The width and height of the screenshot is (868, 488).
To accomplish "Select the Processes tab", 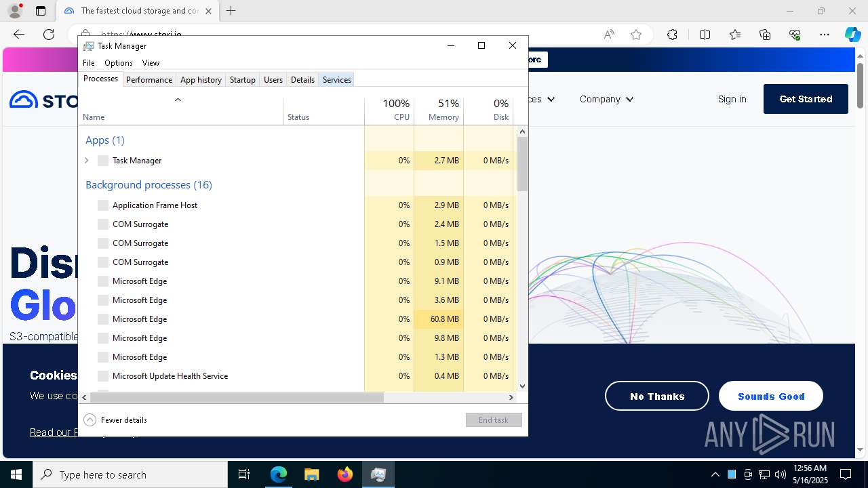I will tap(100, 79).
